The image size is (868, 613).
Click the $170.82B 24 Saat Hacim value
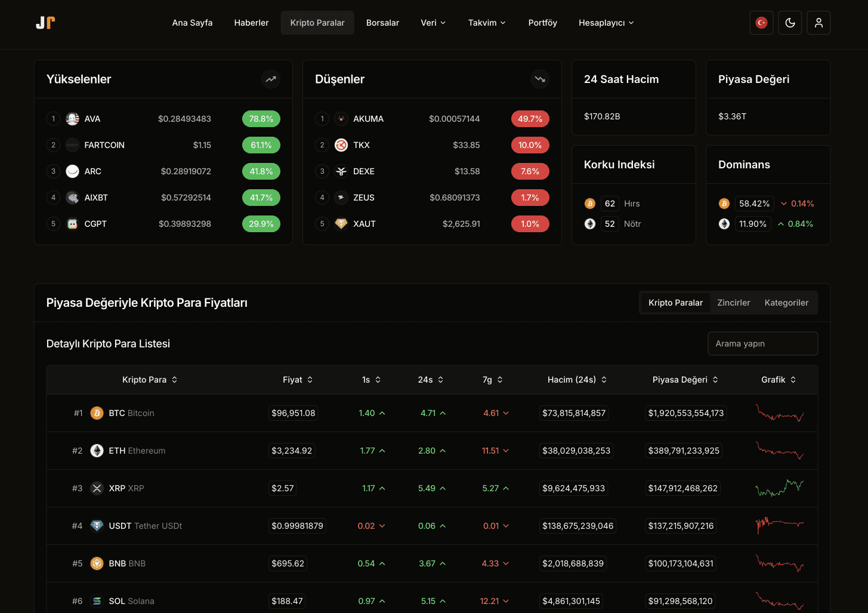602,116
